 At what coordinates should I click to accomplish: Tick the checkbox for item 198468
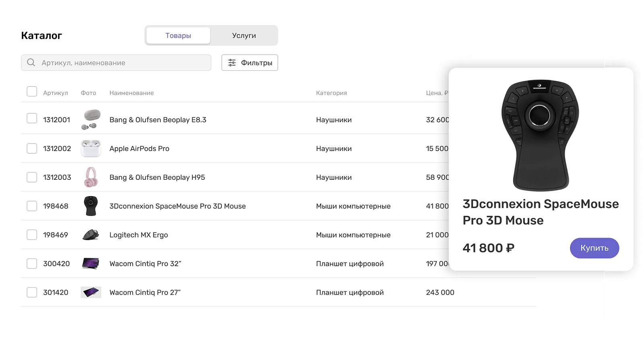(32, 206)
